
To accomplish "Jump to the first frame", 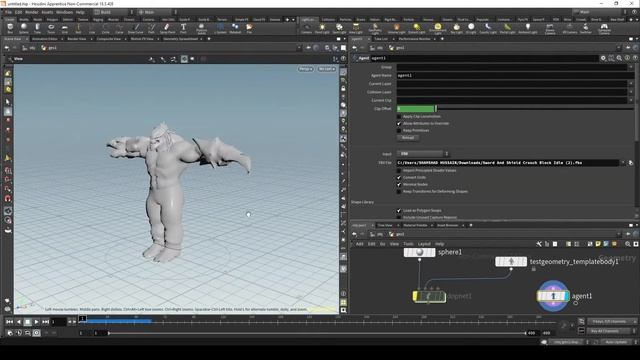I will pos(9,322).
